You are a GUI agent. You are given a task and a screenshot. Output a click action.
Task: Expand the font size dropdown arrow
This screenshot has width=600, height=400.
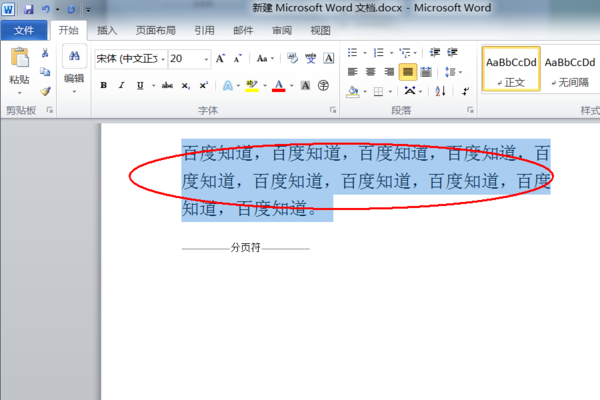pos(206,59)
